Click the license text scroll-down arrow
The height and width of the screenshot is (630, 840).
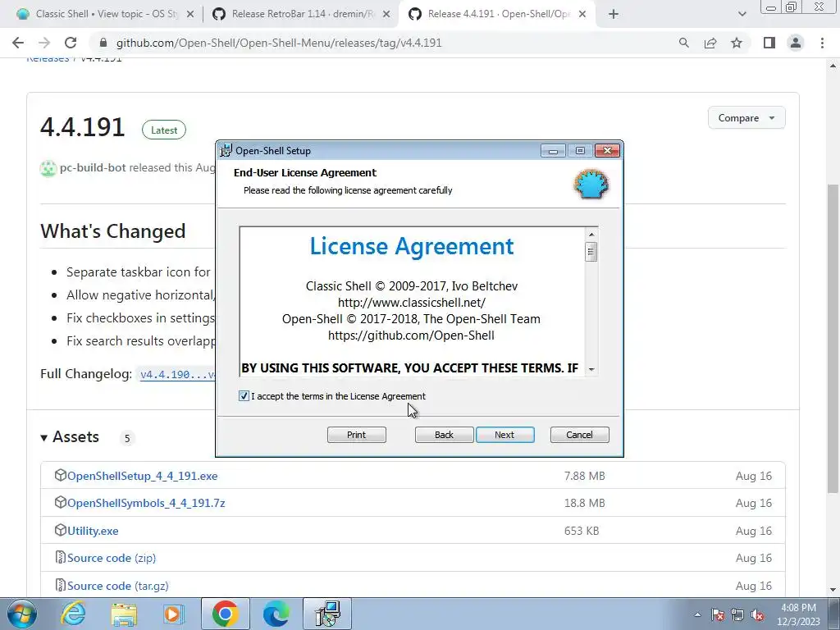pos(591,369)
